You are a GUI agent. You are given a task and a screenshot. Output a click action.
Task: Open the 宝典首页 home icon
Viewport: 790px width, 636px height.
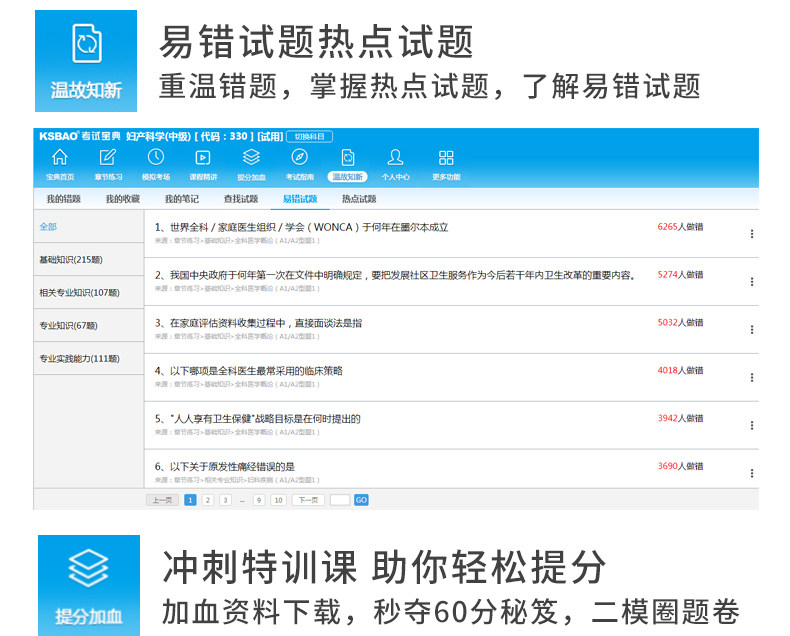pos(59,158)
